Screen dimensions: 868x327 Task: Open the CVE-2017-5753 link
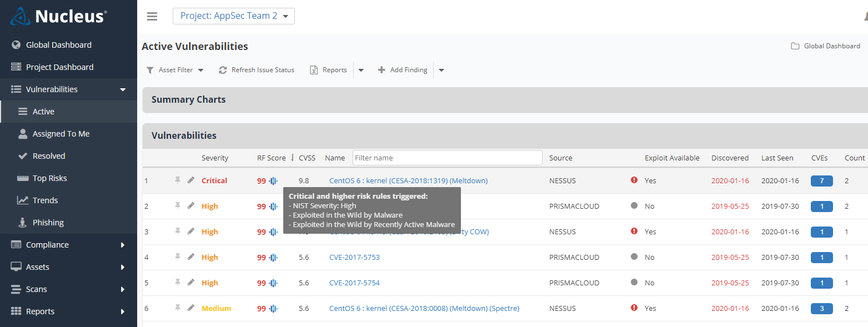pyautogui.click(x=354, y=258)
